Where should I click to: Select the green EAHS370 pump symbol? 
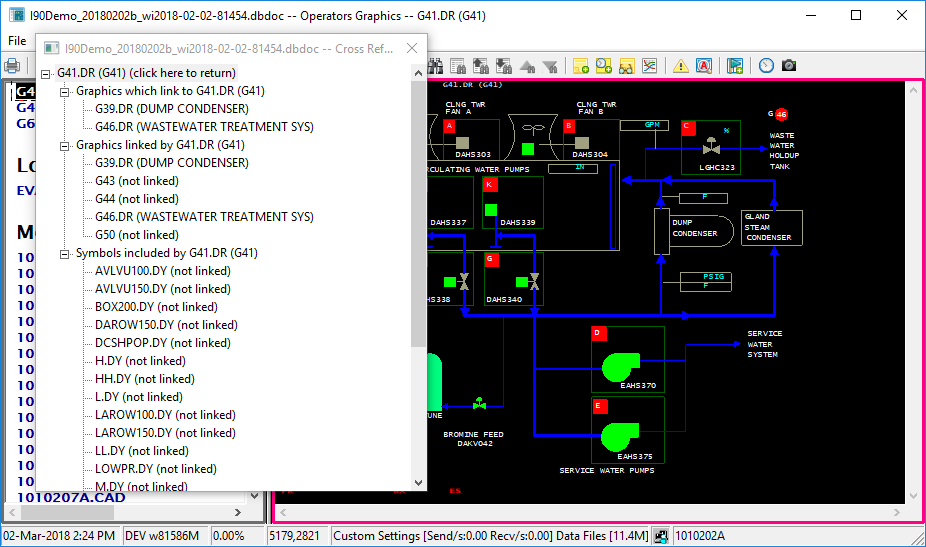619,367
